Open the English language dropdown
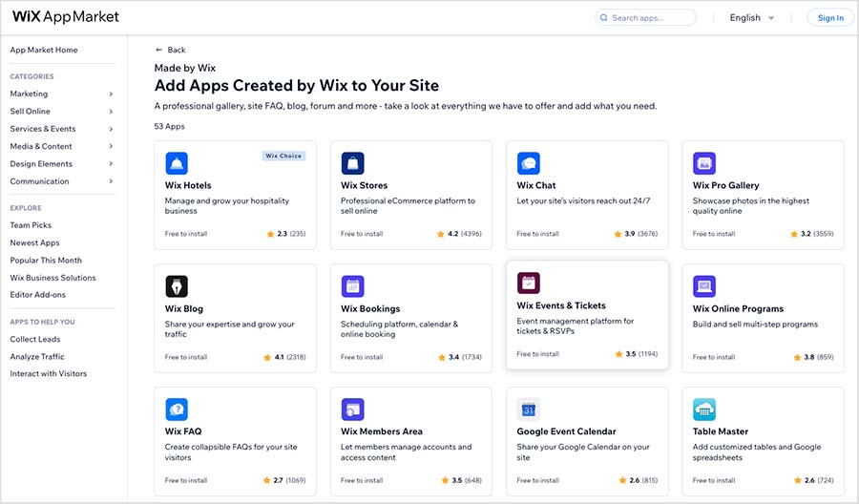The width and height of the screenshot is (859, 504). pyautogui.click(x=752, y=17)
